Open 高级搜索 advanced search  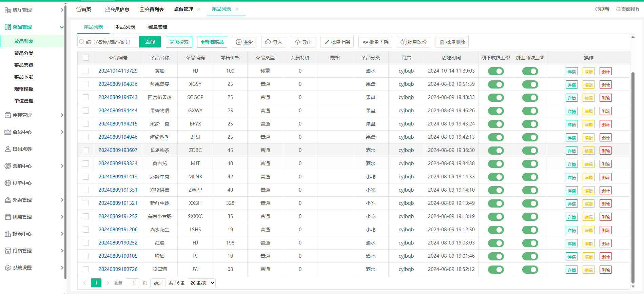pos(179,42)
